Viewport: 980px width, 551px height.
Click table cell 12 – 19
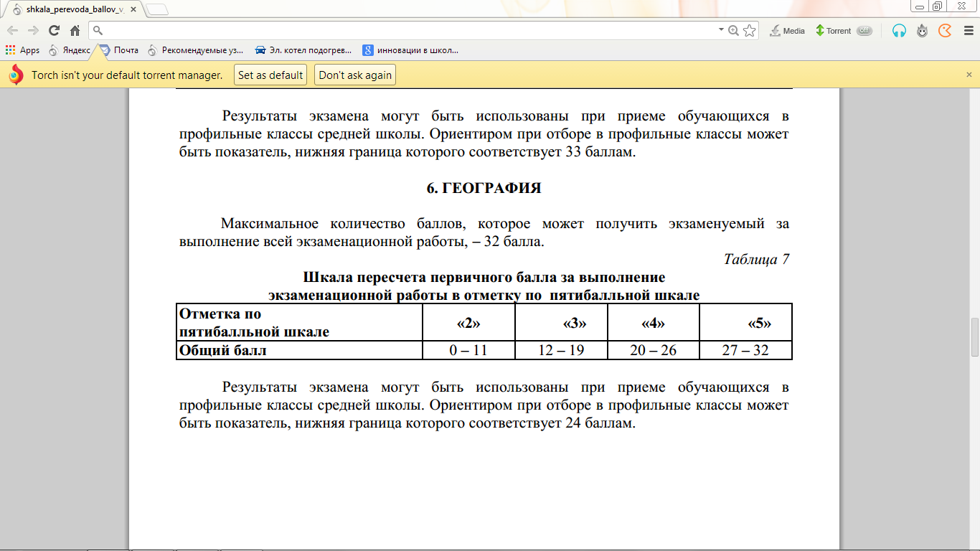coord(561,350)
